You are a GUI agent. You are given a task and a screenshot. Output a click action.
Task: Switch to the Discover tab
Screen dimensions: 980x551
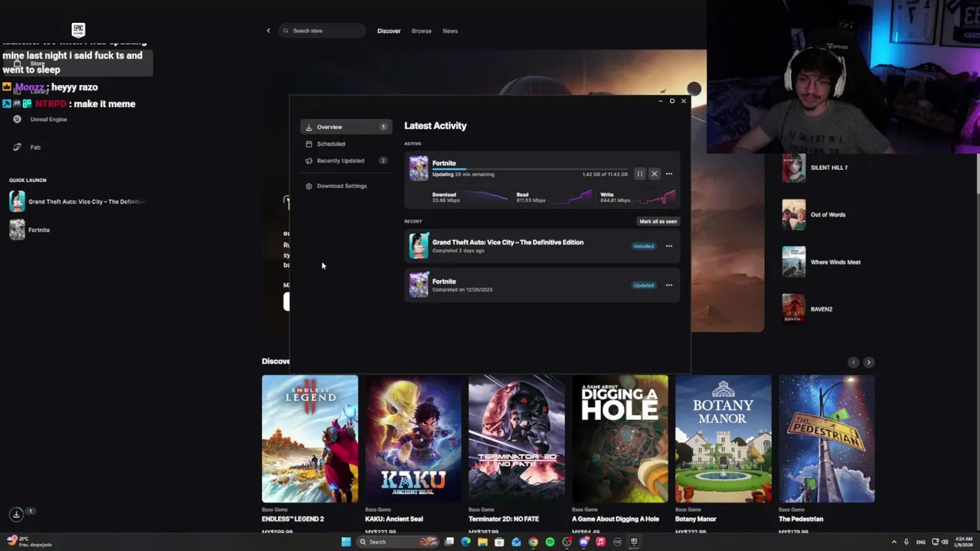pyautogui.click(x=389, y=31)
